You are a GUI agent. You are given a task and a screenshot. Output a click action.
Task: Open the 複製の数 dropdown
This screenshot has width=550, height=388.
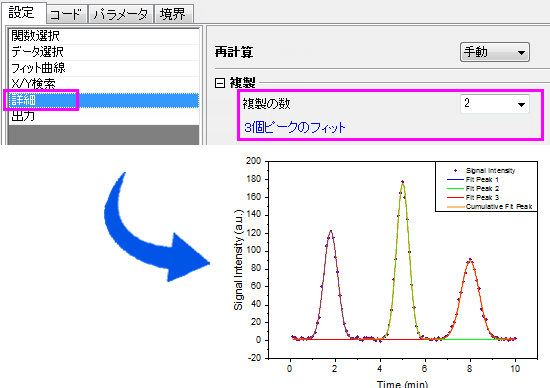(495, 103)
